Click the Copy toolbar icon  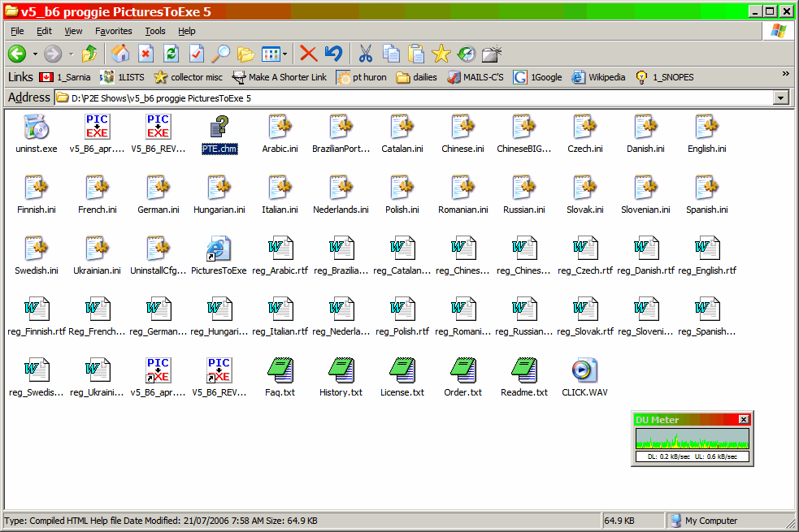[391, 54]
